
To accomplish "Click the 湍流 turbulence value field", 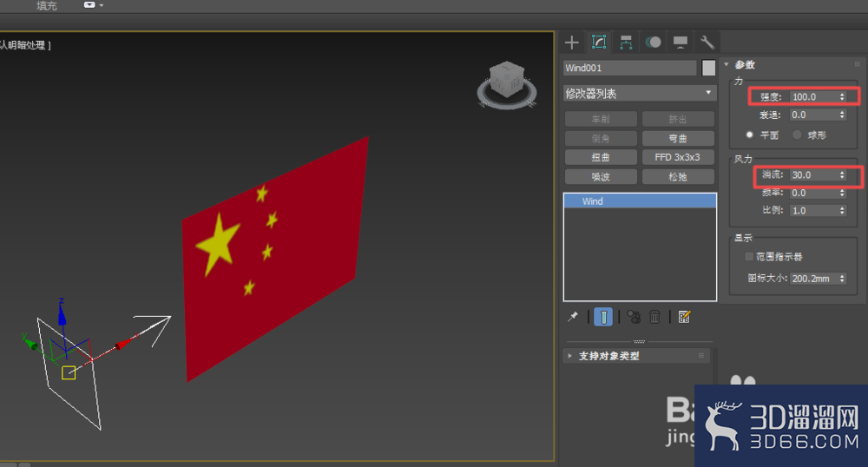I will [x=814, y=174].
